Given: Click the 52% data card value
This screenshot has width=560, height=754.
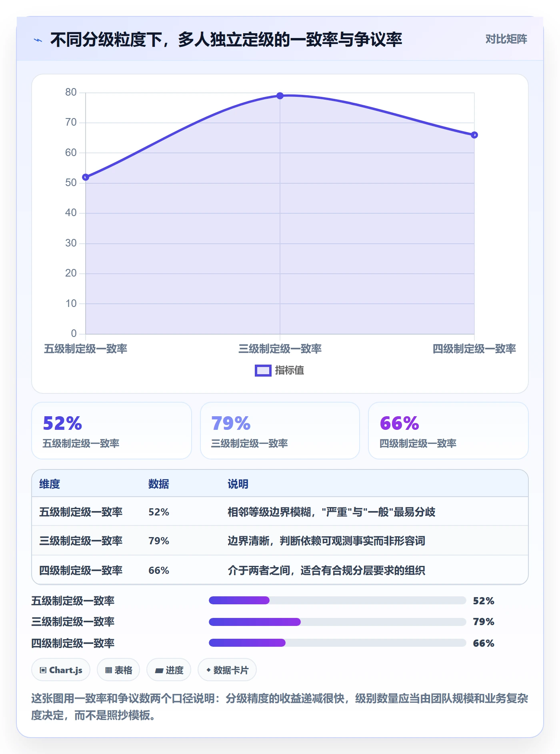Looking at the screenshot, I should coord(62,423).
